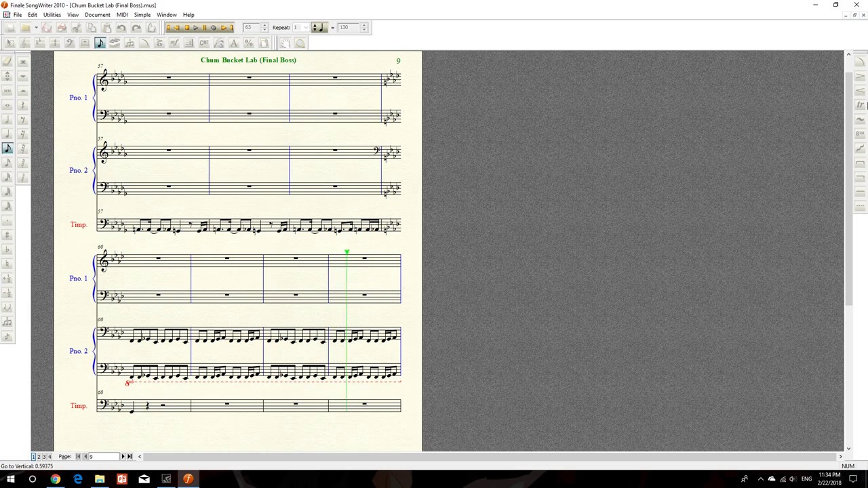Stop playback with the Stop button
Screen dimensions: 868x488
[186, 28]
